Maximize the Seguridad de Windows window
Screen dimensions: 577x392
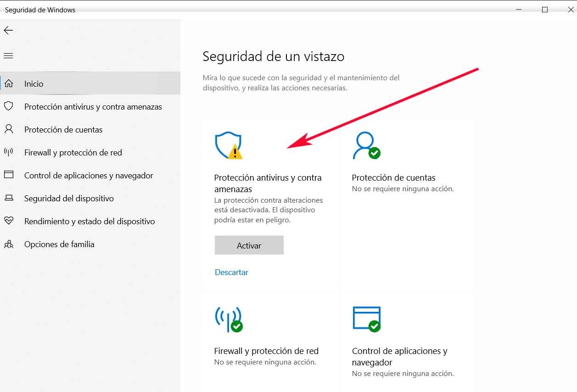click(545, 10)
